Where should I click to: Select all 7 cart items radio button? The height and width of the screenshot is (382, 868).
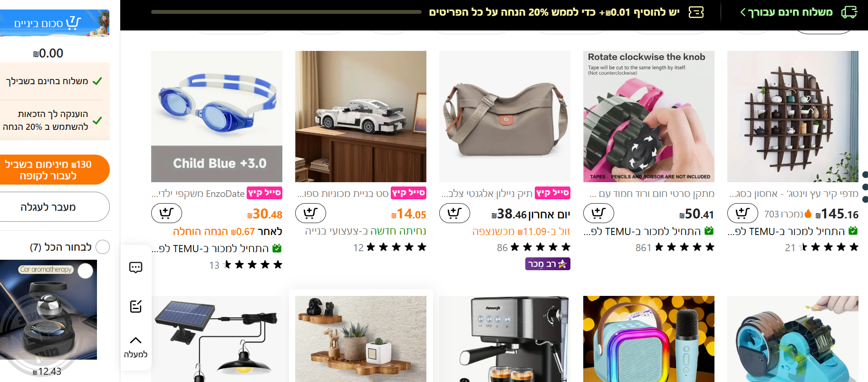click(x=103, y=247)
